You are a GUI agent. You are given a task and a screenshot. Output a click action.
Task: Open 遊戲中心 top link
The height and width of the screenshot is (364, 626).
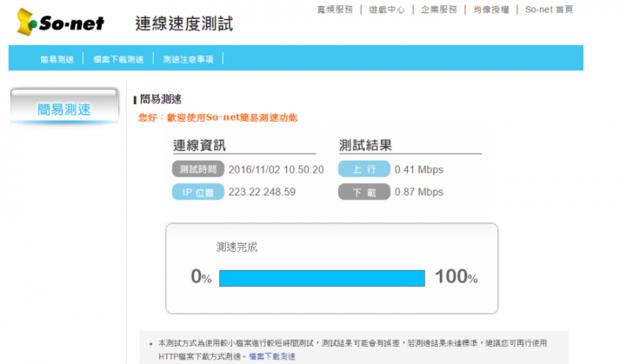point(387,10)
